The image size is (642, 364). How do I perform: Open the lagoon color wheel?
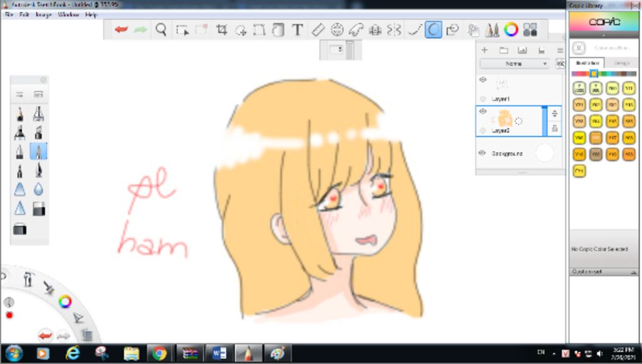[x=65, y=302]
